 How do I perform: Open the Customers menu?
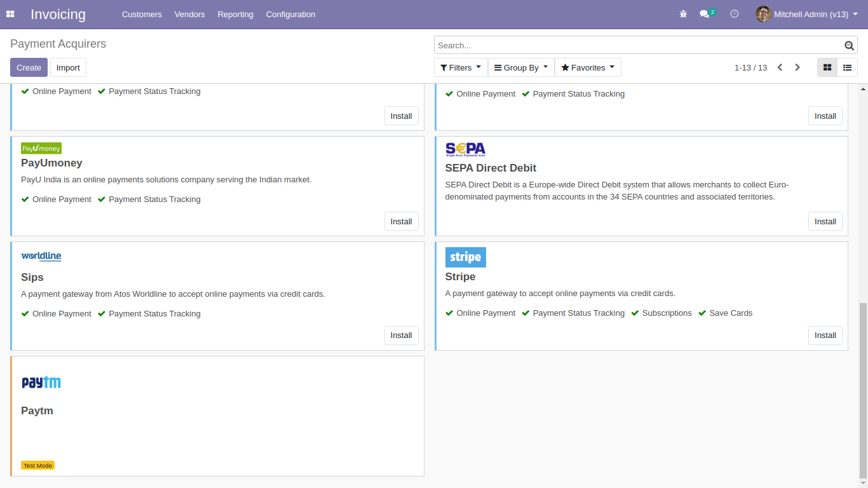(142, 14)
